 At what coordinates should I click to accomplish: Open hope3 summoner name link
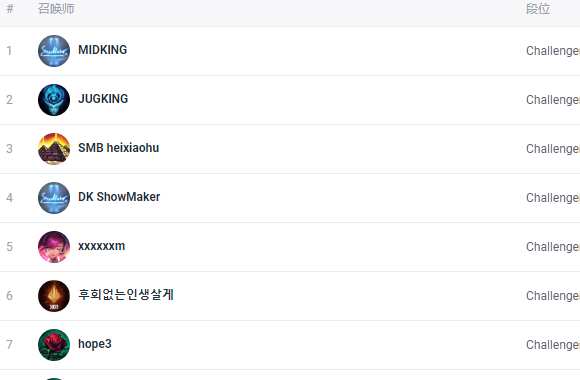point(95,344)
